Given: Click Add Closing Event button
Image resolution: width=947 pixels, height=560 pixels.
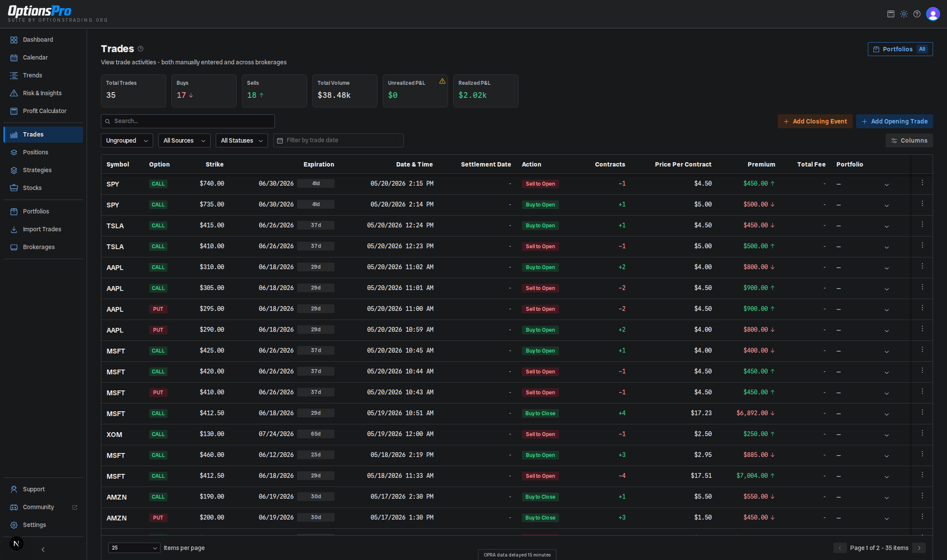Looking at the screenshot, I should point(815,121).
